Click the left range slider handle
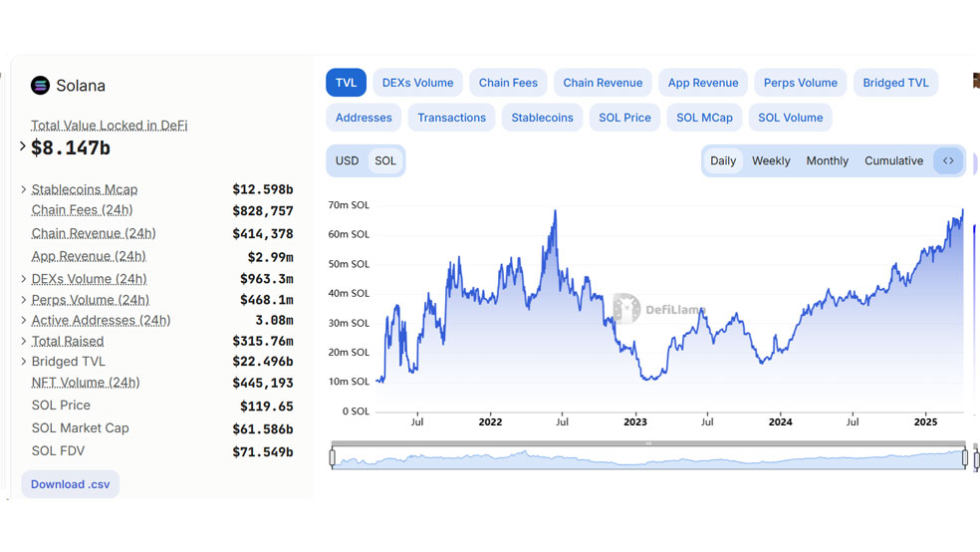The image size is (980, 552). pyautogui.click(x=332, y=458)
